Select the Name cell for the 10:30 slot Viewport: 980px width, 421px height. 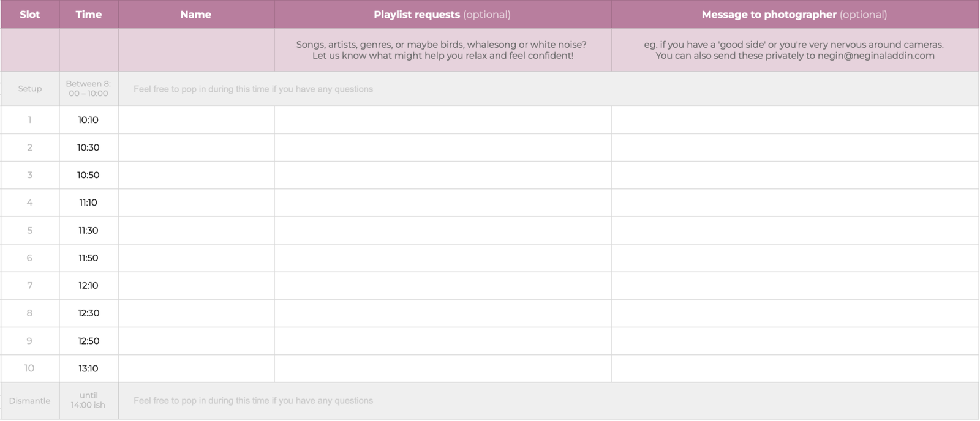point(197,147)
